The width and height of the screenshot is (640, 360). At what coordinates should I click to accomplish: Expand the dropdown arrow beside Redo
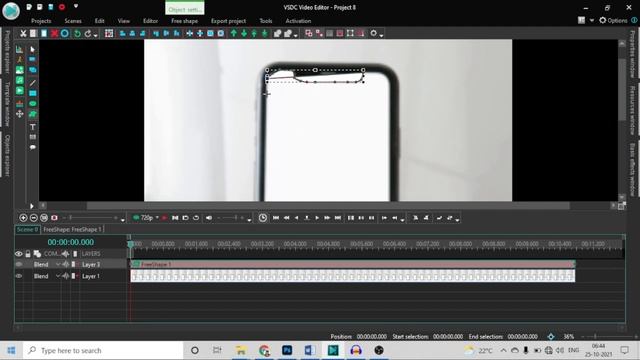[96, 35]
